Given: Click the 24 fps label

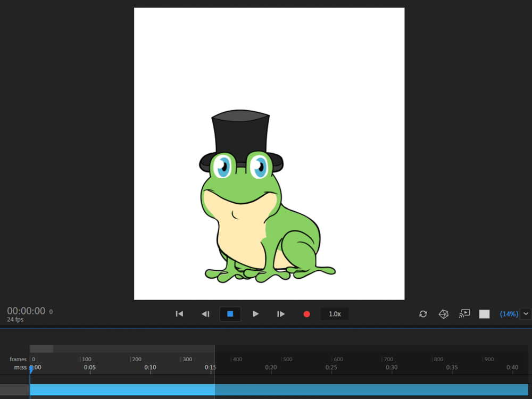Looking at the screenshot, I should (15, 319).
